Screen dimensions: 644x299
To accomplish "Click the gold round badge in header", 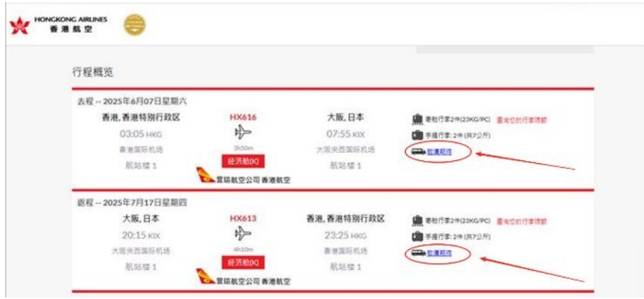I will pos(135,25).
